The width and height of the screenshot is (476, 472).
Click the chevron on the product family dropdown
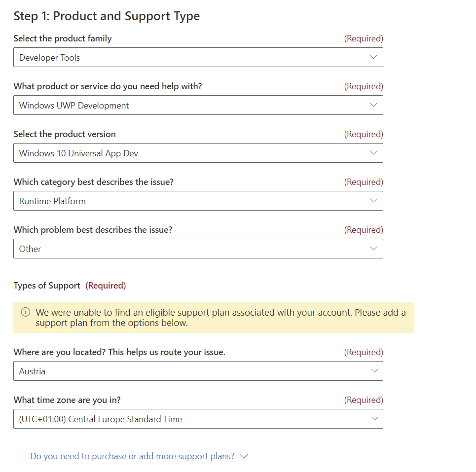click(374, 57)
